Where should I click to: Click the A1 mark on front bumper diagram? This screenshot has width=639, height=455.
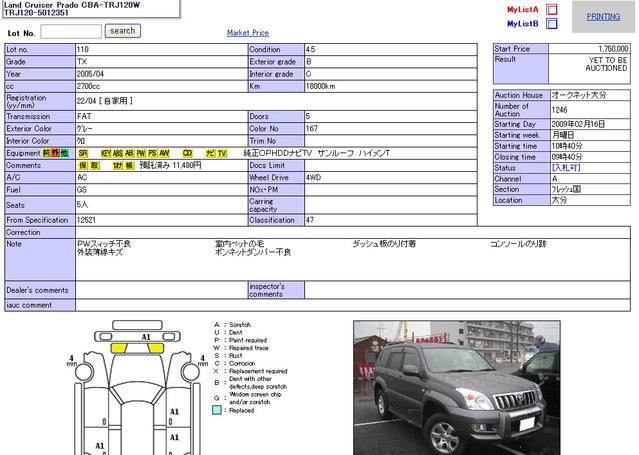[x=146, y=337]
